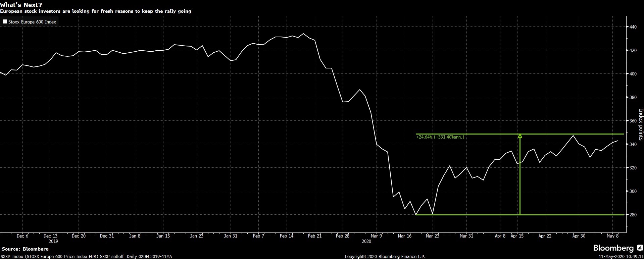Click the "Mar 23" date label
The height and width of the screenshot is (260, 644).
433,236
